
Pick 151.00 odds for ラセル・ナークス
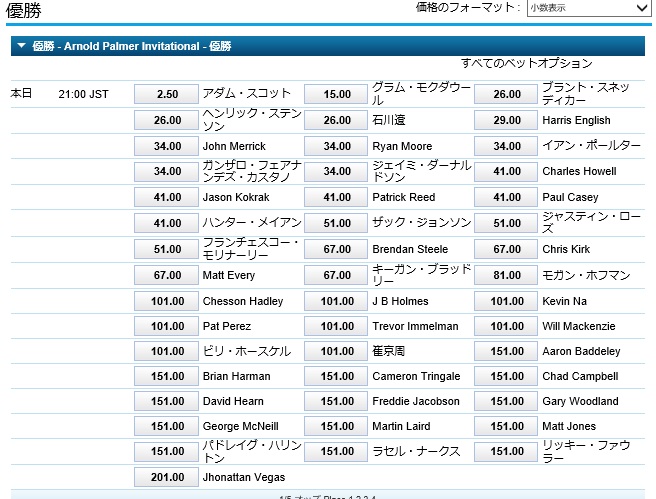click(336, 451)
